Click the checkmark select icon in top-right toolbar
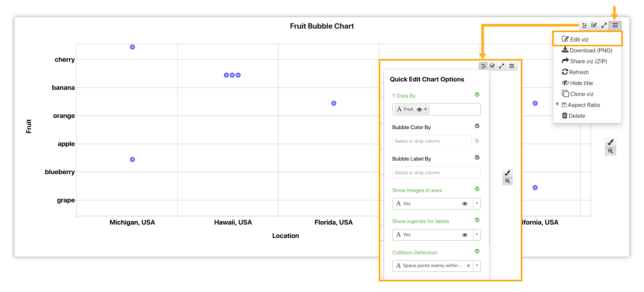This screenshot has height=292, width=644. 594,25
